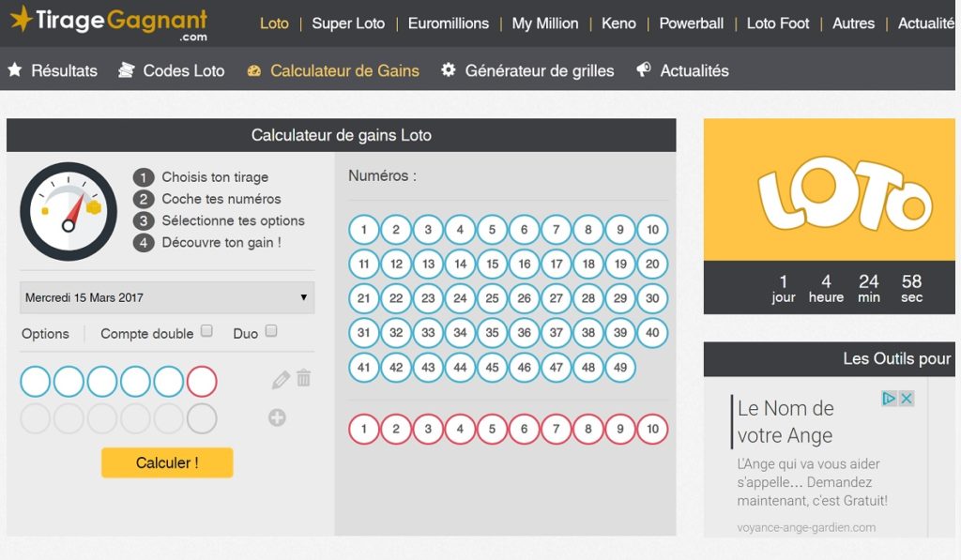Click the gauge icon beside Calculateur de Gains
Viewport: 961px width, 560px height.
click(x=253, y=71)
